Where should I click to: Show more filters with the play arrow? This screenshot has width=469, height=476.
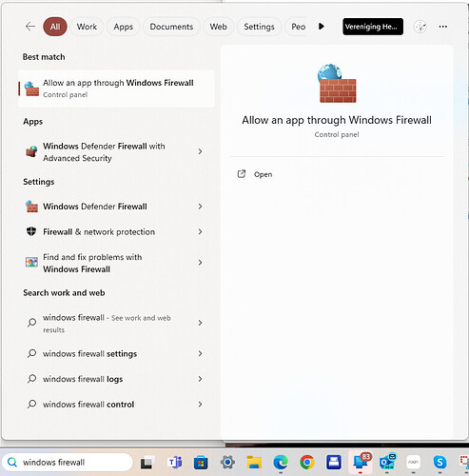pyautogui.click(x=322, y=27)
